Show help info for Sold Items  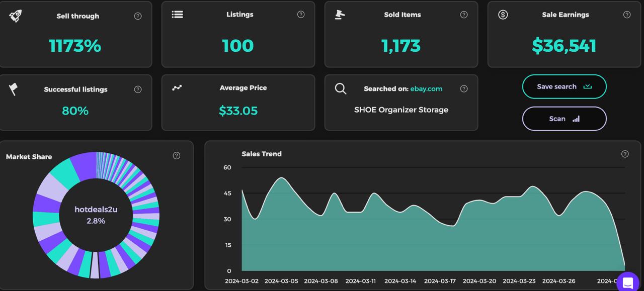(x=464, y=15)
